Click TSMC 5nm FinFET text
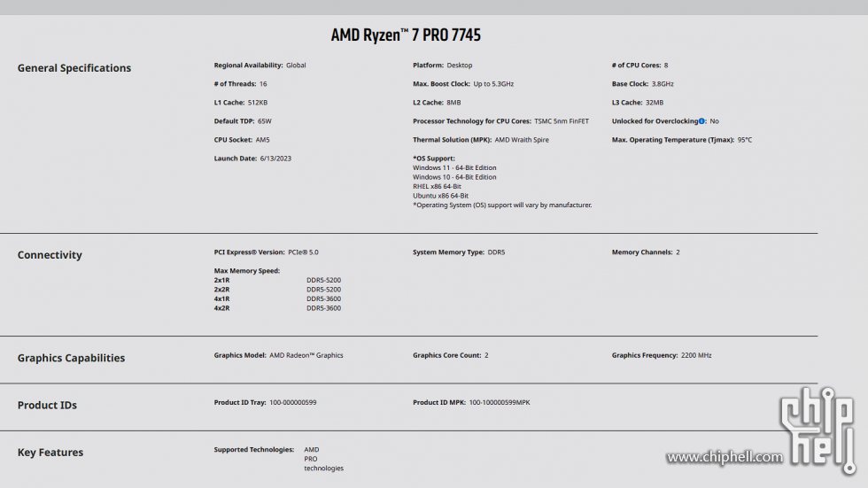868x488 pixels. [x=562, y=121]
